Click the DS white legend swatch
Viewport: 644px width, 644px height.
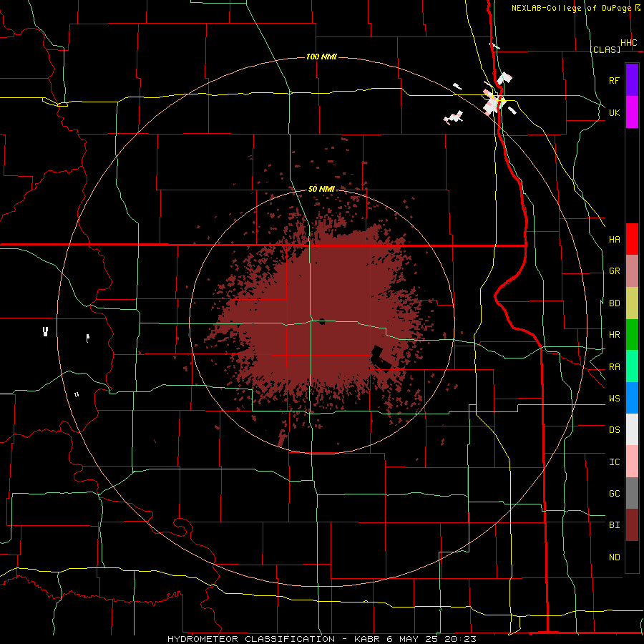click(632, 429)
